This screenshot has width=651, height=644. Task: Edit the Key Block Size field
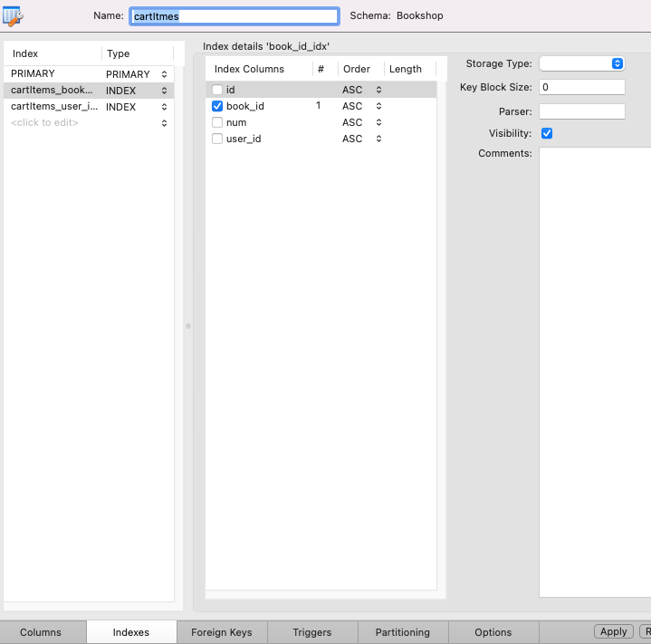[x=581, y=87]
